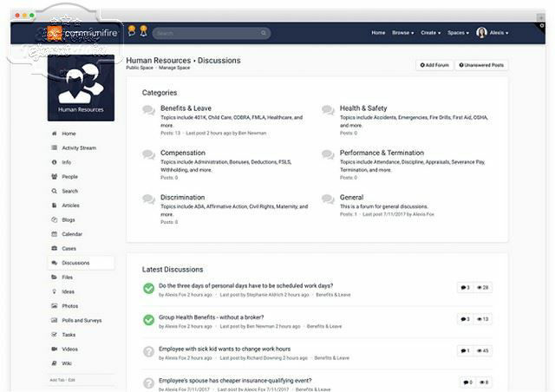Image resolution: width=555 pixels, height=392 pixels.
Task: Click the Cases briefcase icon
Action: coord(54,248)
